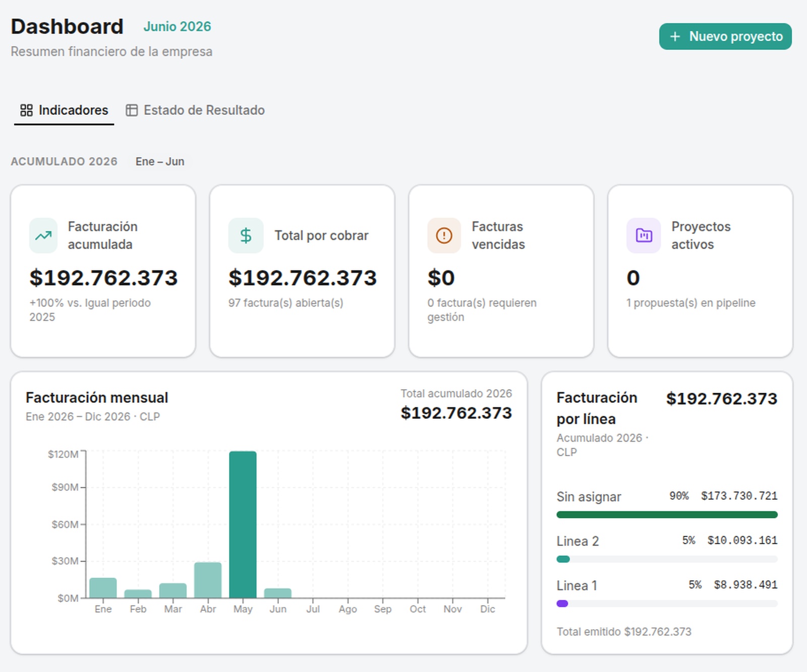Click the Total acumulado 2026 label
The image size is (807, 672).
tap(456, 394)
